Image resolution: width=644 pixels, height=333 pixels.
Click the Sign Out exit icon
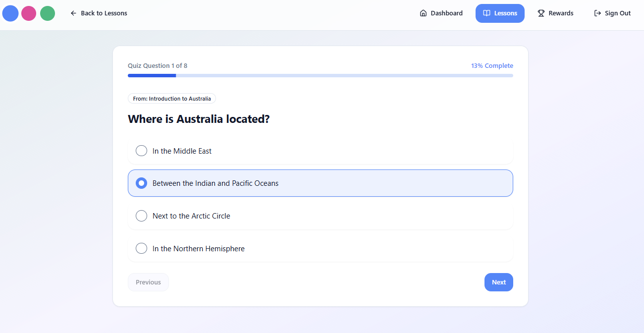click(597, 13)
